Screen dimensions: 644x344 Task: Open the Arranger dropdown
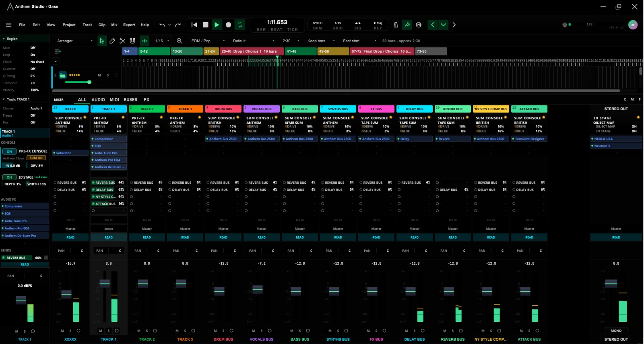click(x=75, y=41)
